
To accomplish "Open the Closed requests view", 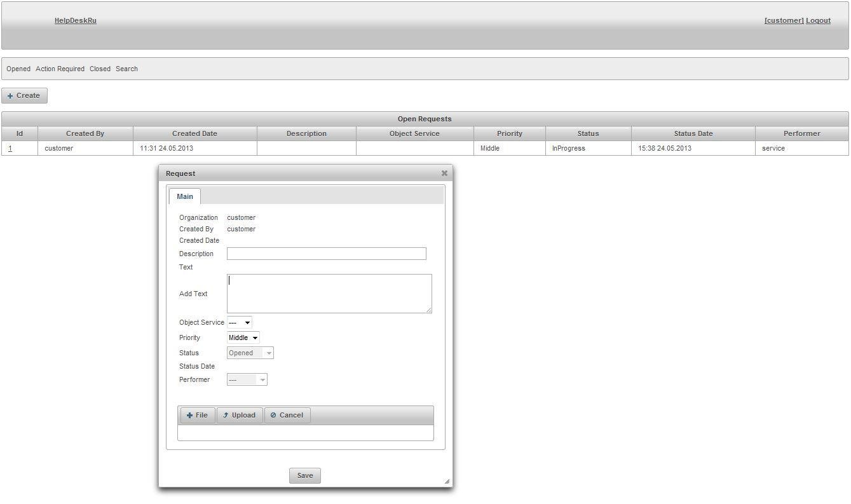I will coord(100,69).
